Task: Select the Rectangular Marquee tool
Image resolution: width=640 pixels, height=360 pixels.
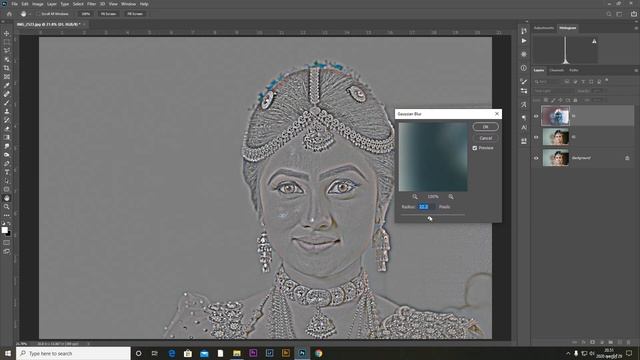Action: [7, 42]
